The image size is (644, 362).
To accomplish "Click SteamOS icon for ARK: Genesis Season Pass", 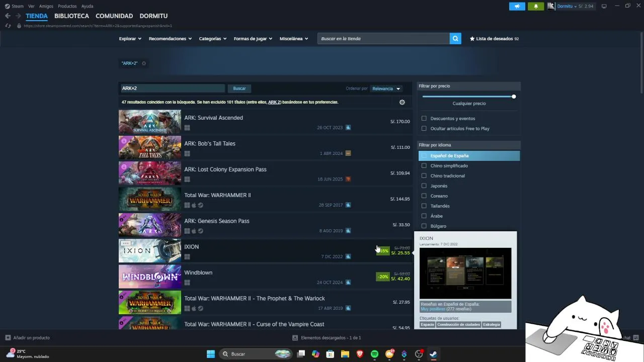I will click(200, 231).
